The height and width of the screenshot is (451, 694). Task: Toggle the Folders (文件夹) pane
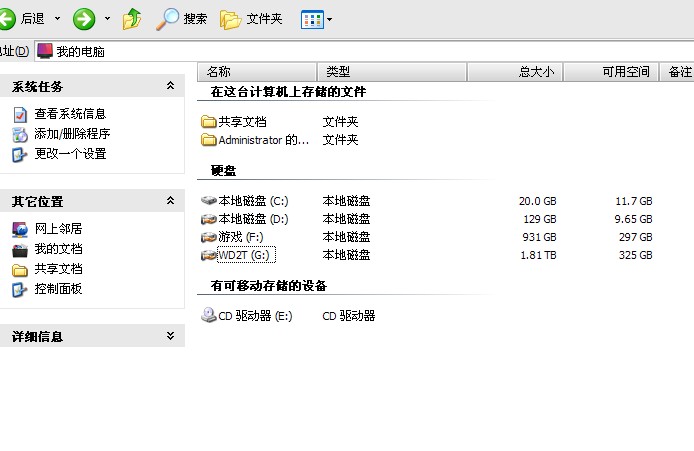(251, 18)
